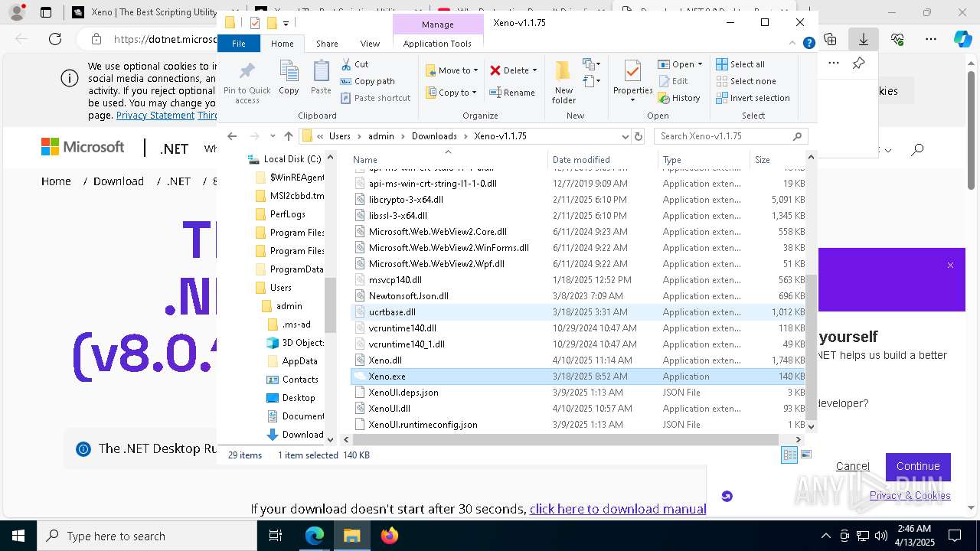
Task: Switch to the Share ribbon tab
Action: point(327,44)
